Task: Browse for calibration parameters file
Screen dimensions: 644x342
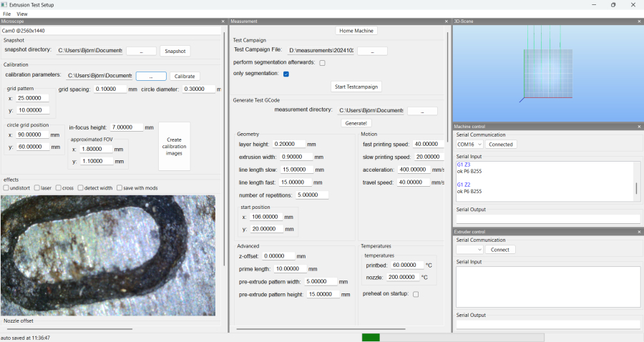Action: tap(151, 76)
